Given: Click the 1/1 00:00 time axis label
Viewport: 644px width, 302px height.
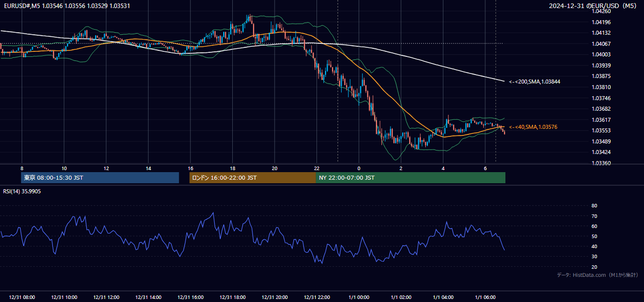Looking at the screenshot, I should [x=359, y=297].
